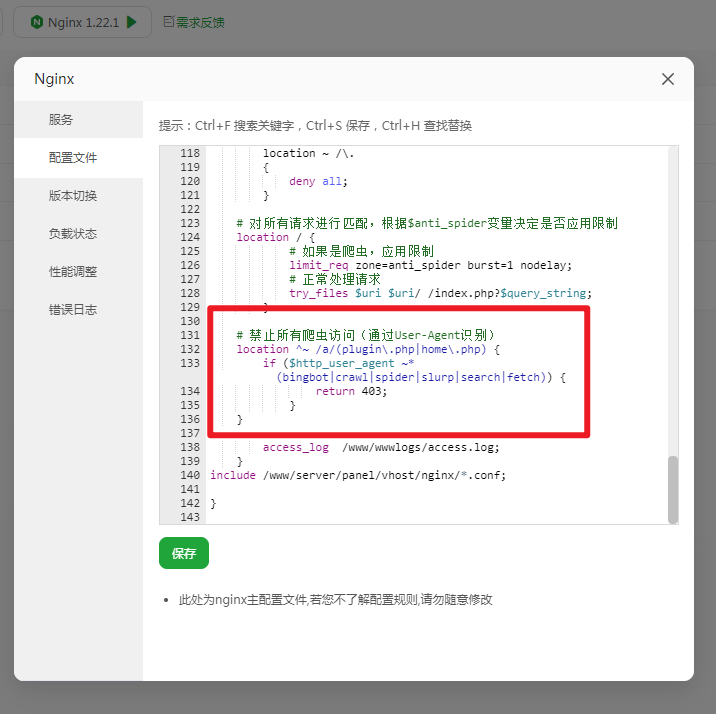Click the green play icon beside Nginx 1.22.1
The height and width of the screenshot is (714, 716).
click(x=132, y=22)
